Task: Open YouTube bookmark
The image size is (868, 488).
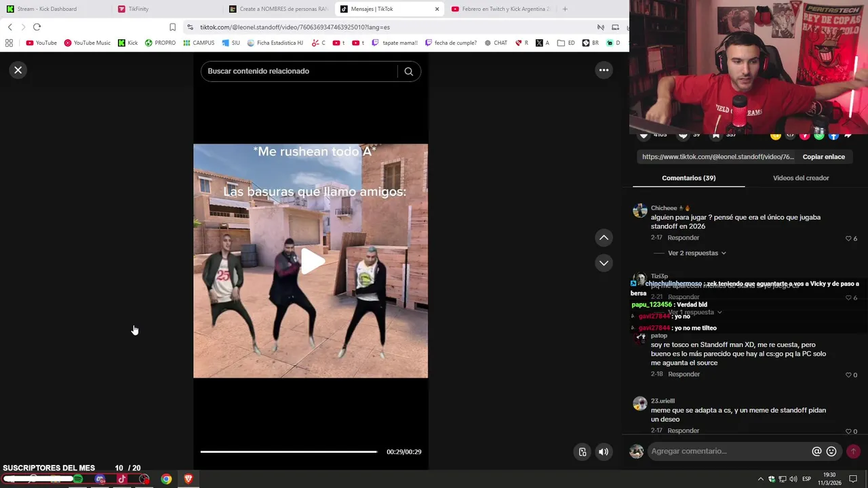Action: [x=41, y=43]
